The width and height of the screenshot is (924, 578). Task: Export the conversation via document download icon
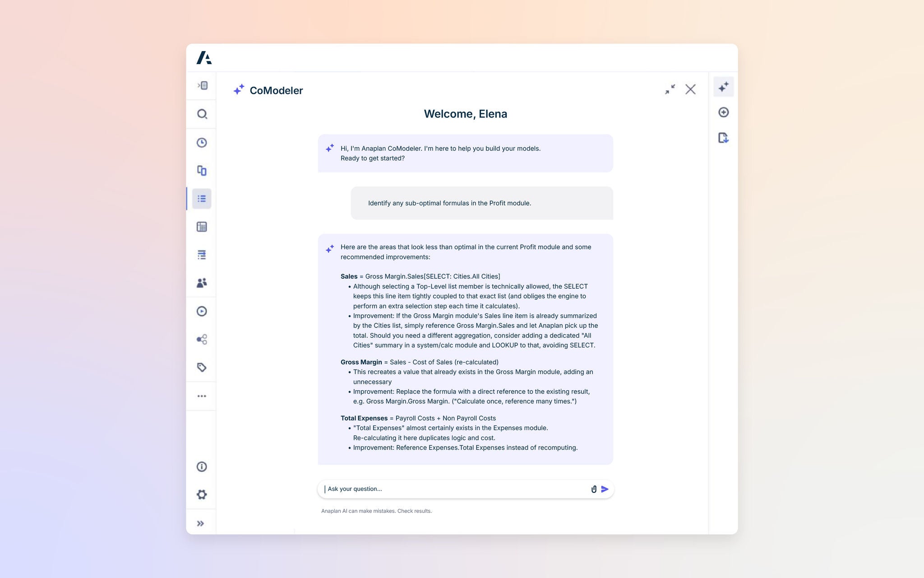723,138
